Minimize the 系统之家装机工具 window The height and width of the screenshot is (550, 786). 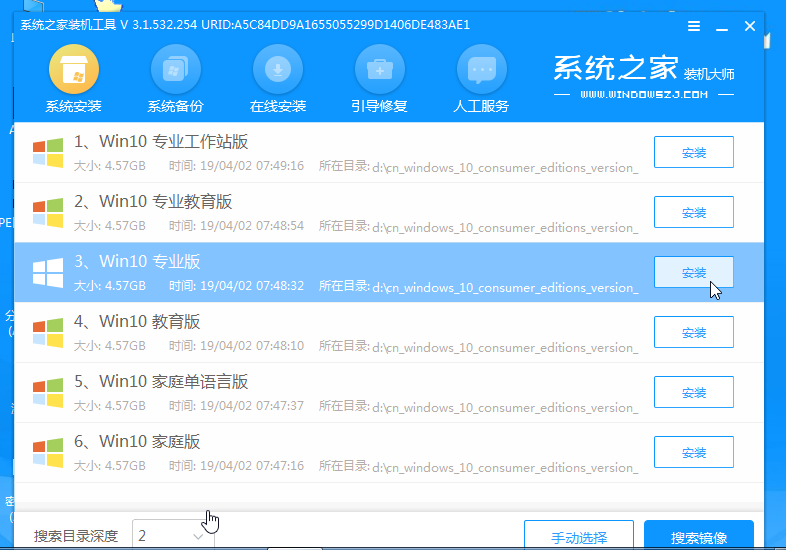(x=721, y=26)
